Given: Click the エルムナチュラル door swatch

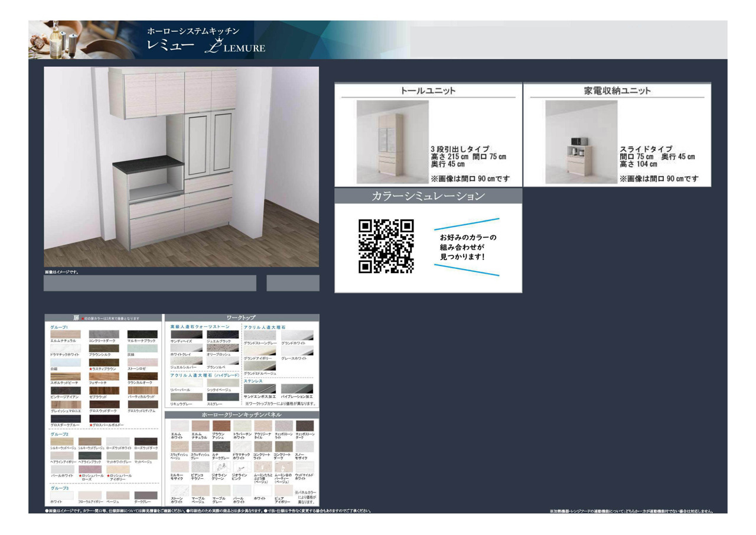Looking at the screenshot, I should click(x=66, y=334).
